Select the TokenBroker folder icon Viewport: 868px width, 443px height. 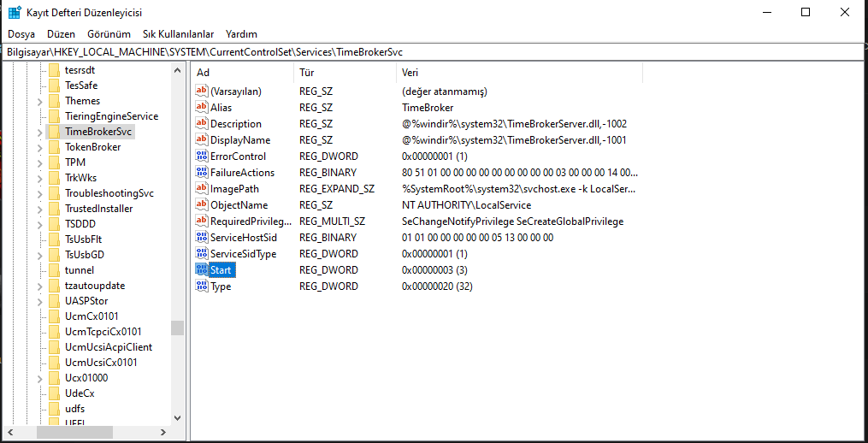(x=54, y=147)
